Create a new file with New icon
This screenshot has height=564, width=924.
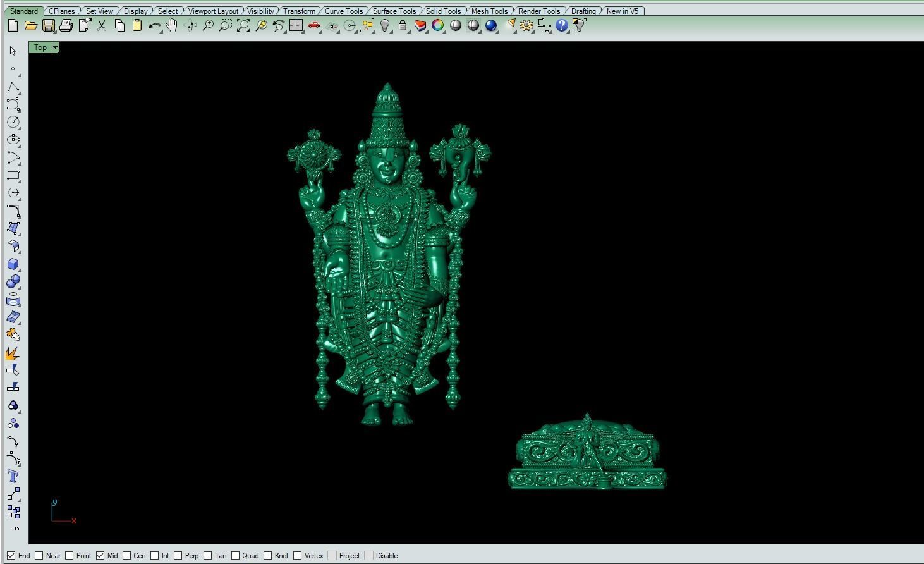point(13,26)
